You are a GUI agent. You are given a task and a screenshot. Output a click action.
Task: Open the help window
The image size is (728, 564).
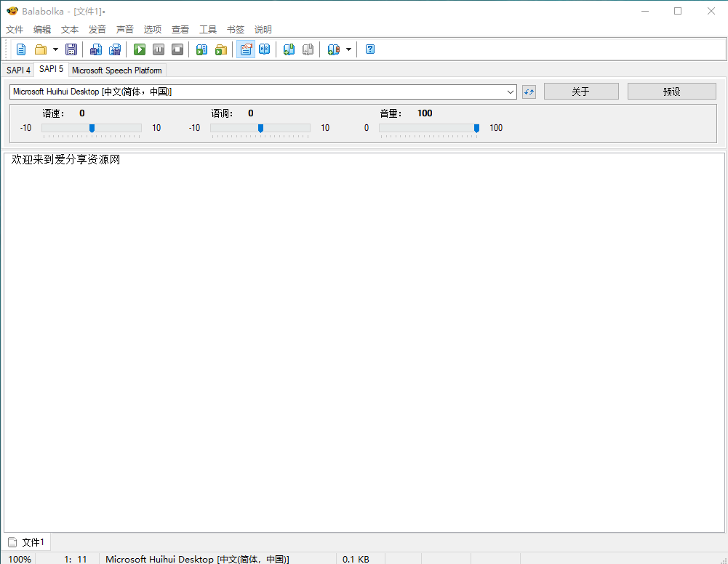(x=369, y=49)
